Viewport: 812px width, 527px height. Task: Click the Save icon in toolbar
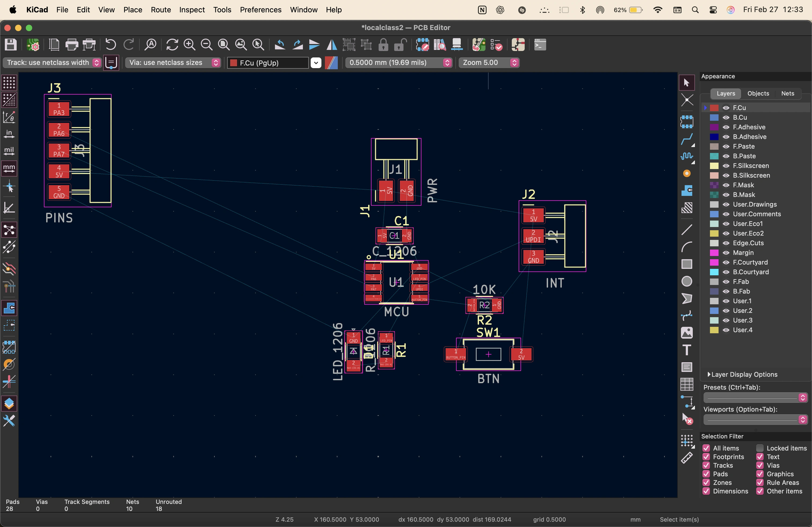(10, 45)
